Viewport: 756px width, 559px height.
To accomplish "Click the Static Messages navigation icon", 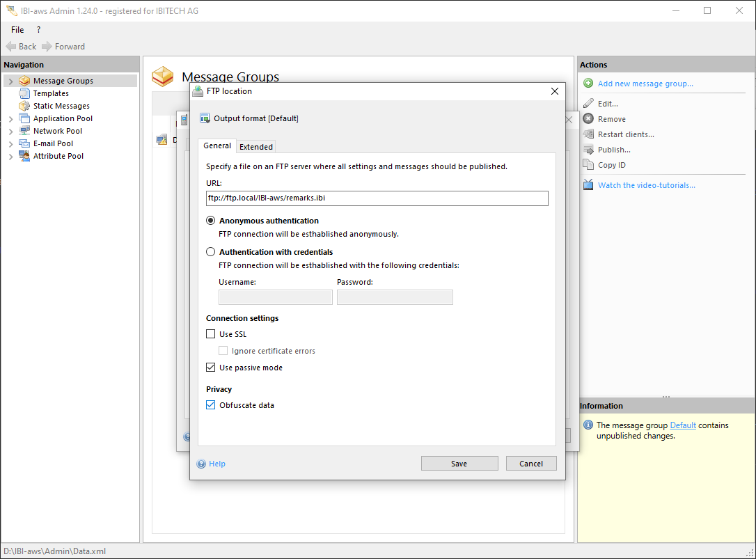I will point(24,106).
